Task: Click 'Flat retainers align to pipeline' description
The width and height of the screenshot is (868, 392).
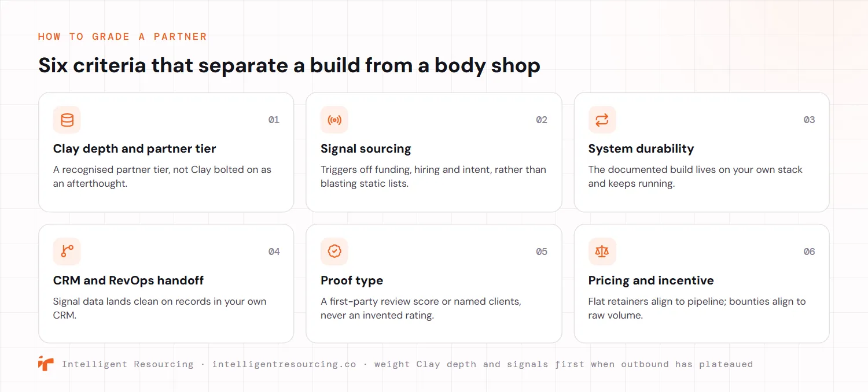Action: pyautogui.click(x=697, y=308)
